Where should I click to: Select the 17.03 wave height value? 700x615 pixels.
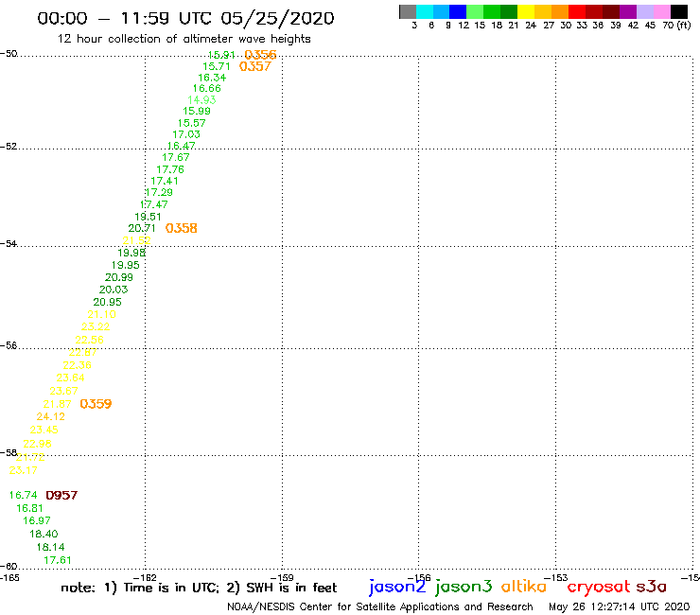186,134
